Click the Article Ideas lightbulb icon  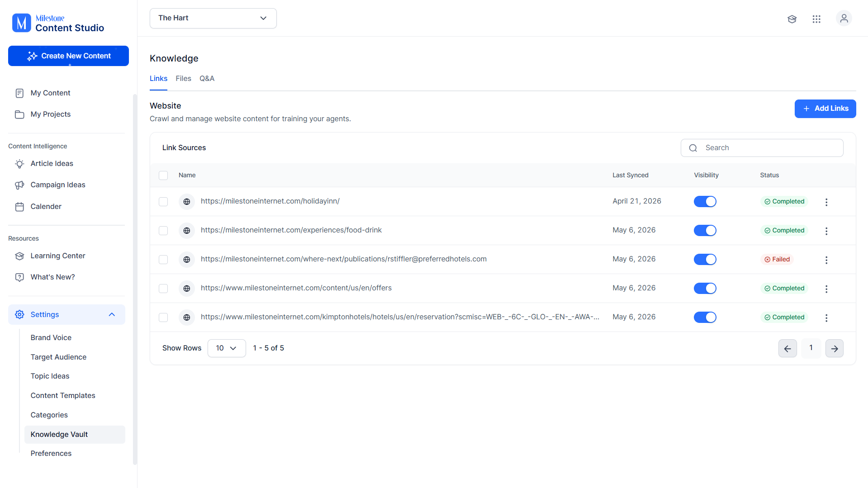tap(19, 164)
